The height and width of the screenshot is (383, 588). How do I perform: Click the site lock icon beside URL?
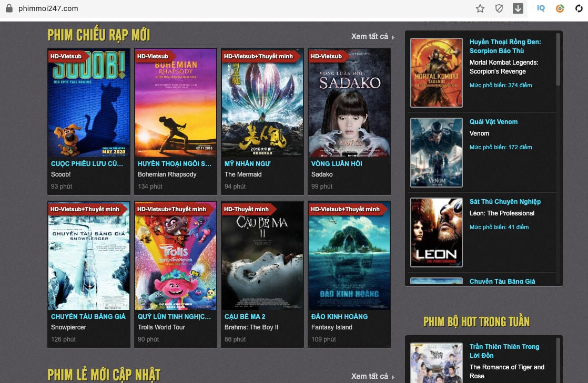pos(8,8)
